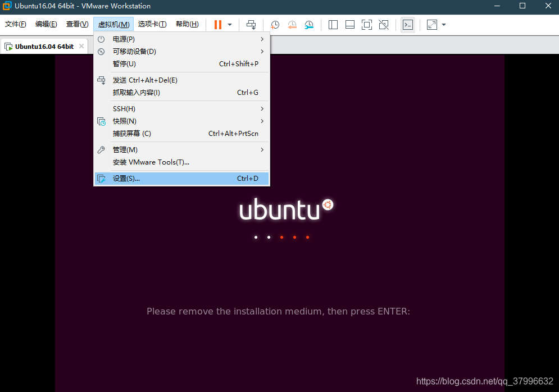Open the 帮助(H) menu
Screen dimensions: 559x392
[x=187, y=24]
